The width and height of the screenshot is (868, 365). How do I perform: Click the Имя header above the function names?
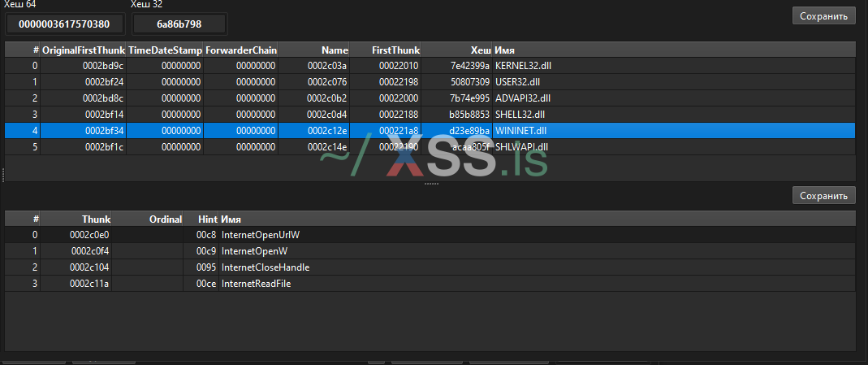[x=538, y=219]
